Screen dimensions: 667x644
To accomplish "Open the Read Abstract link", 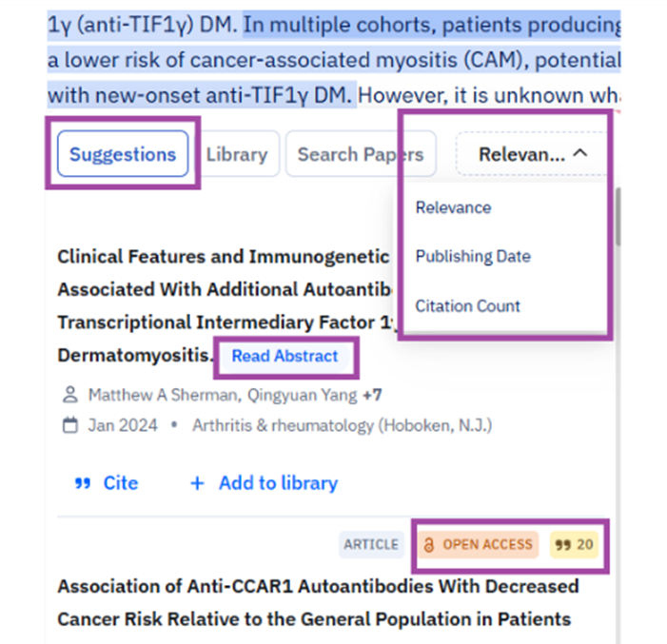I will click(284, 357).
